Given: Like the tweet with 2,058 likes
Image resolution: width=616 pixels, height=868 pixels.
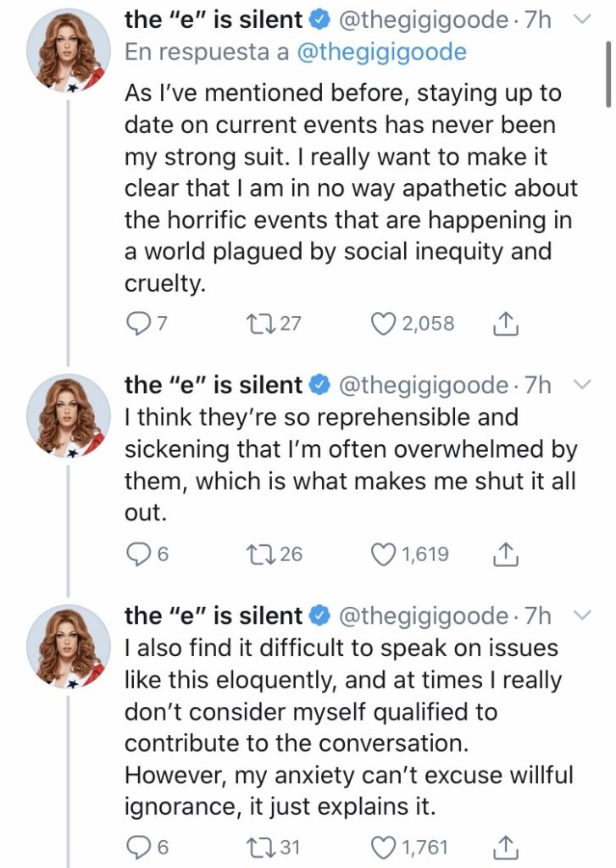Looking at the screenshot, I should [x=386, y=323].
